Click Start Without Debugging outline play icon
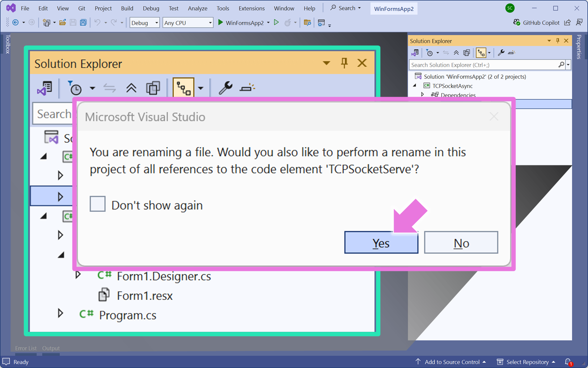588x368 pixels. point(276,22)
